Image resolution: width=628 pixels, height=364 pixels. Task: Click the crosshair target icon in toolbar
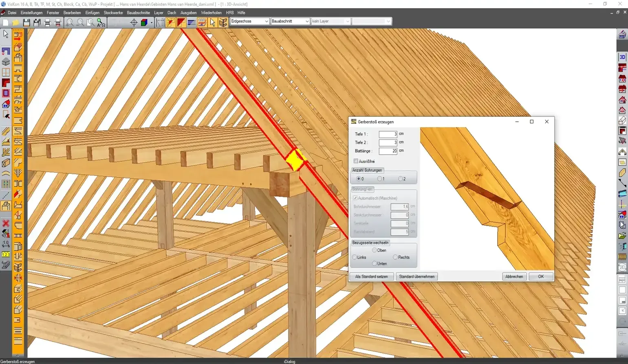click(134, 22)
